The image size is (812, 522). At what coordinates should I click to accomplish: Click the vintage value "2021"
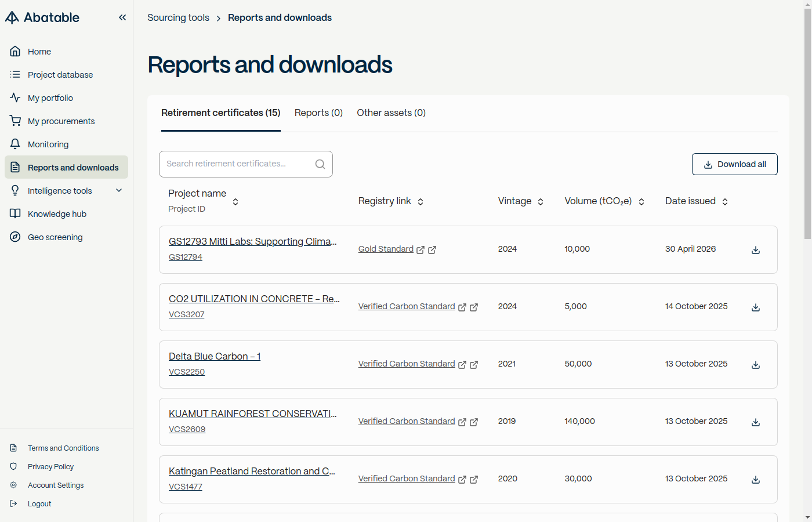(507, 364)
